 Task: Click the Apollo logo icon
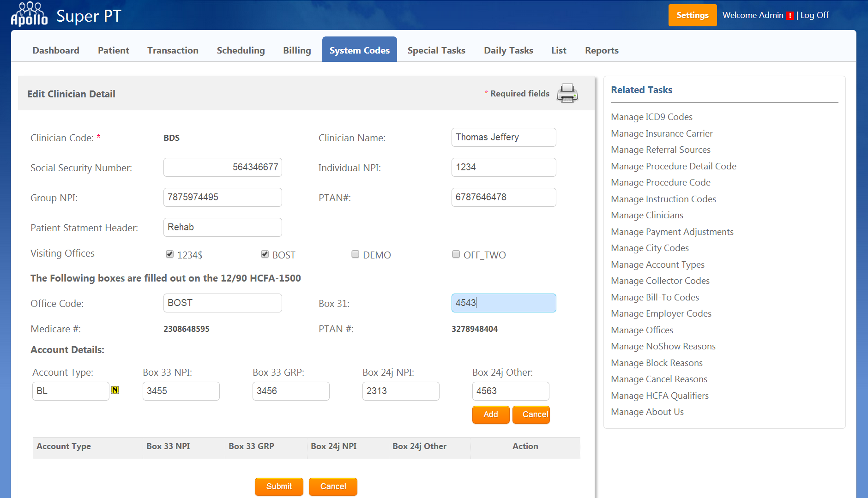[x=29, y=14]
